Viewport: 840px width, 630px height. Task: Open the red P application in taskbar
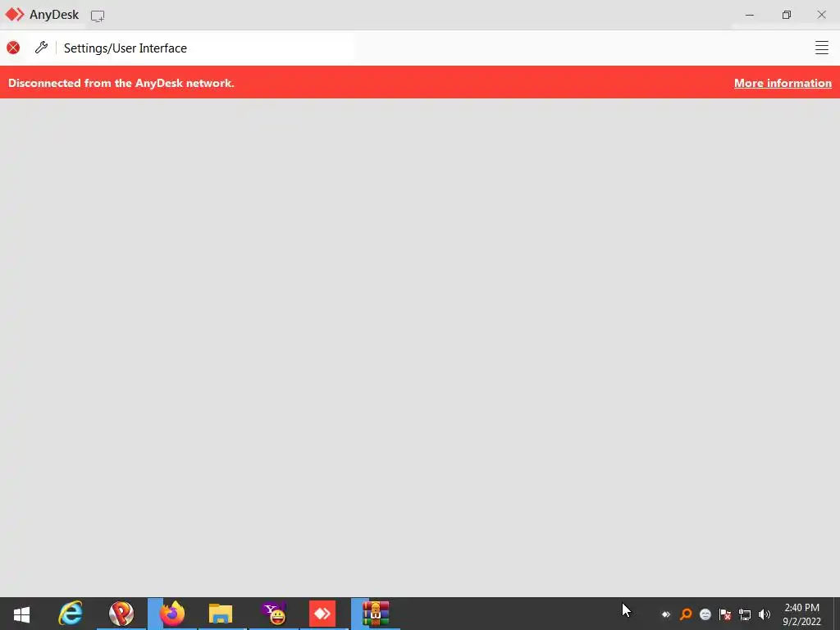click(x=121, y=614)
